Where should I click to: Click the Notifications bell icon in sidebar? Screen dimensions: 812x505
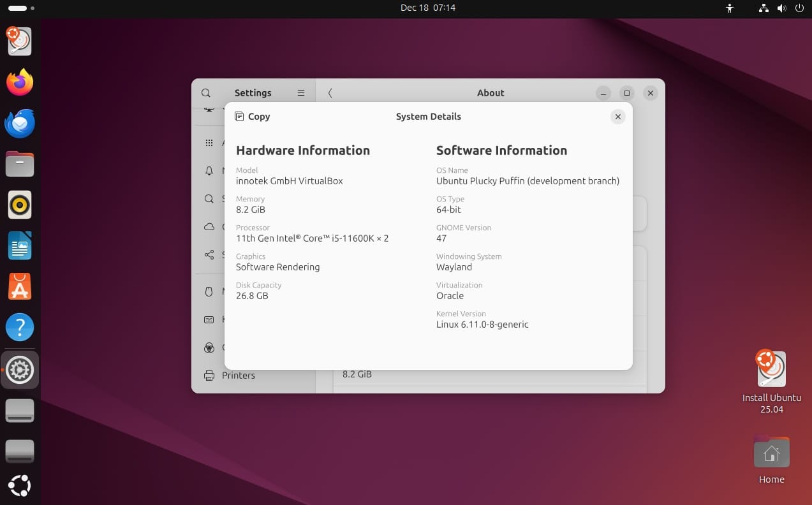[x=209, y=171]
